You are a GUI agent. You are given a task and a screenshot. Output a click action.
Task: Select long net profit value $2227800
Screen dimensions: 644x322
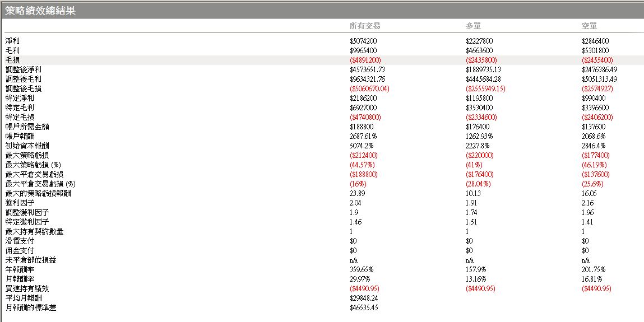point(479,41)
